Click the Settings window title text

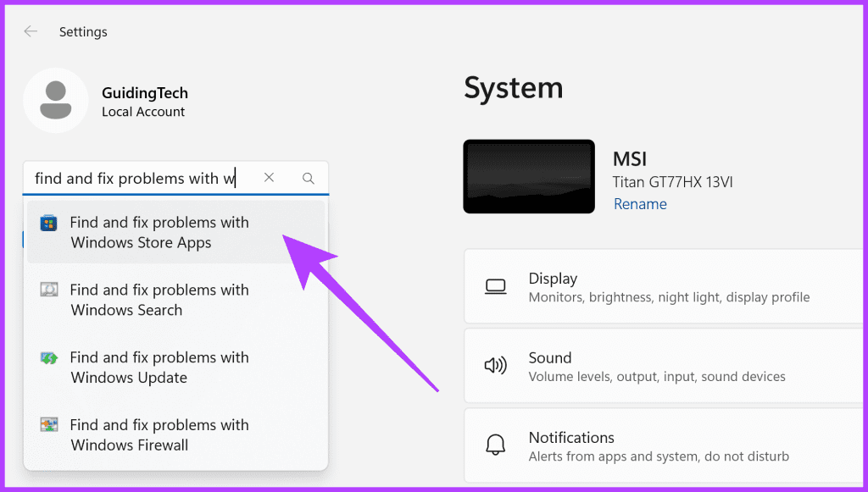(83, 32)
